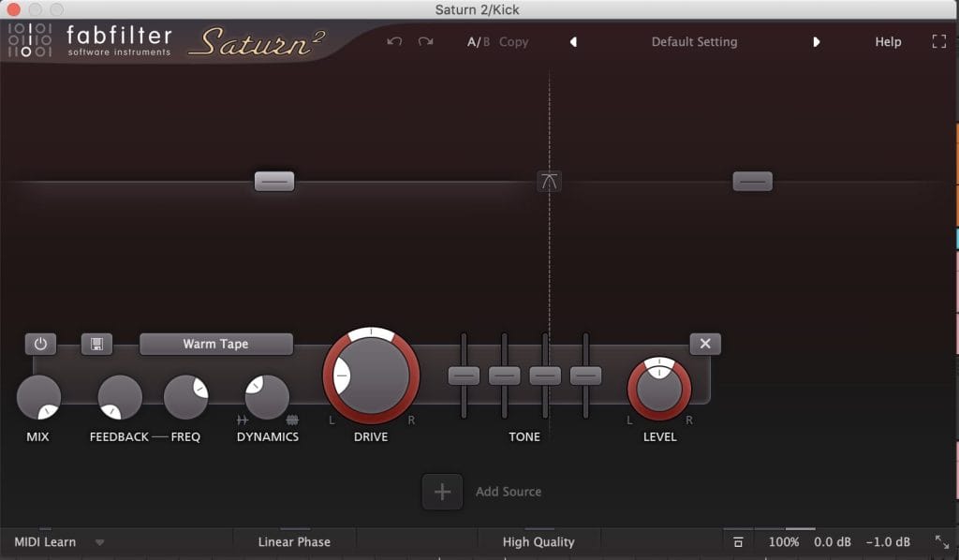Toggle High Quality mode
The image size is (959, 560).
[x=539, y=542]
